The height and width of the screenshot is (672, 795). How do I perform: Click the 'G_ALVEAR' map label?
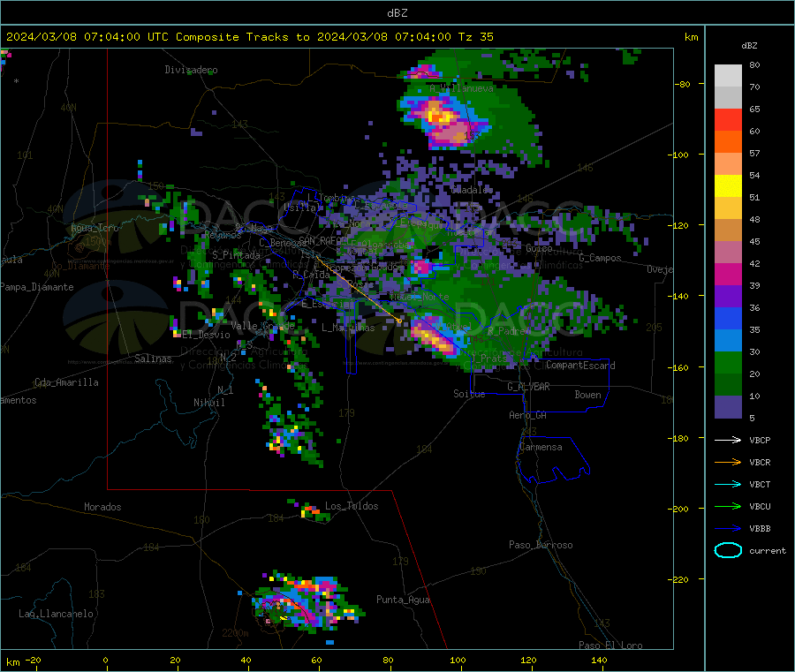(x=528, y=387)
